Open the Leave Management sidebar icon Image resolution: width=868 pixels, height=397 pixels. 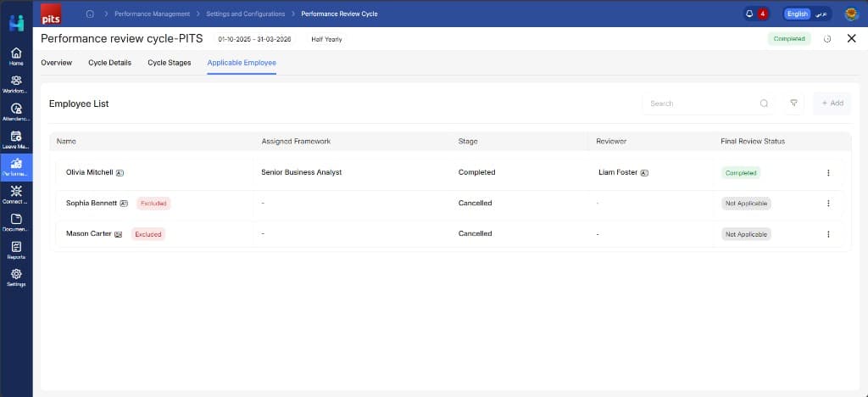(16, 139)
